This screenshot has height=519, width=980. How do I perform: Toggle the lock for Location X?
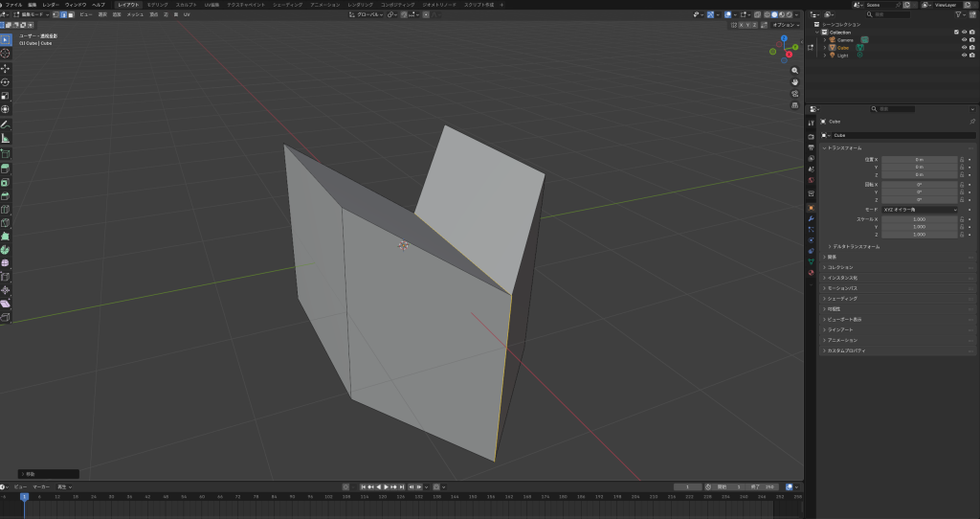962,159
